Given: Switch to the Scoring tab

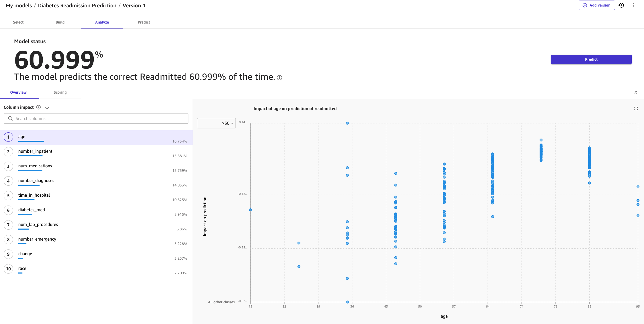Looking at the screenshot, I should click(60, 92).
